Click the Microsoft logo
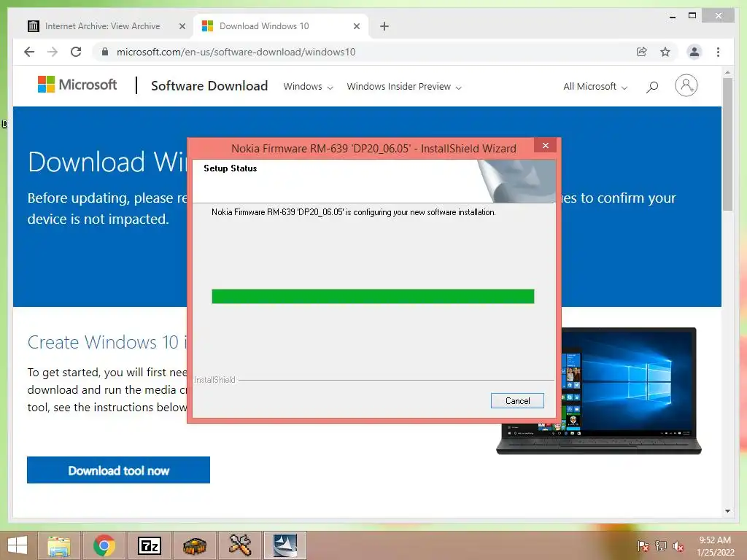 (77, 85)
